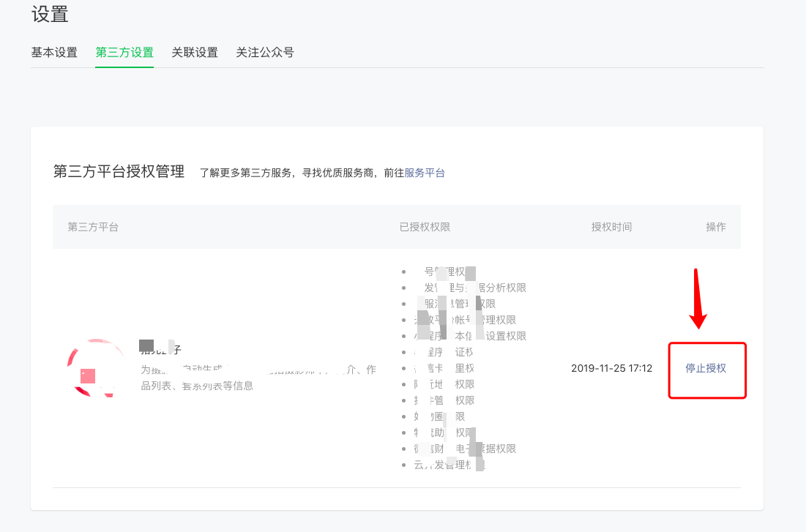Switch to the 关联设置 tab

pos(195,53)
